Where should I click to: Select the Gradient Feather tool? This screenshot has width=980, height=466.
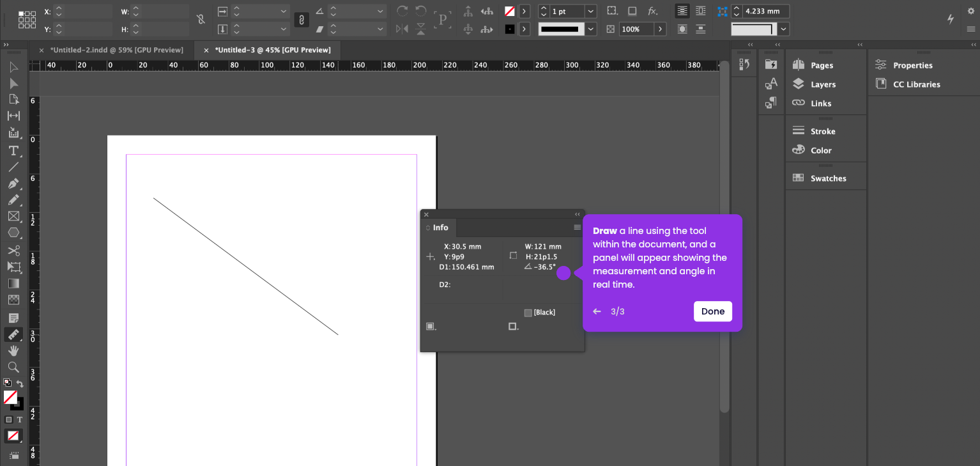(13, 300)
